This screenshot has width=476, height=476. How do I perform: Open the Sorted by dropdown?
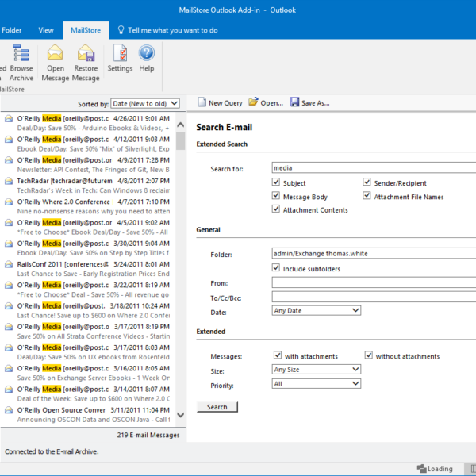coord(145,103)
